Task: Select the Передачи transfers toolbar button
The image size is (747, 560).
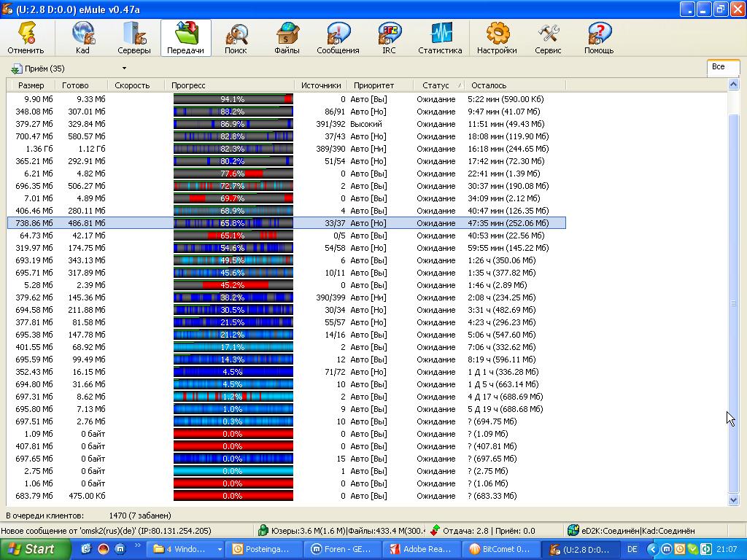Action: tap(185, 38)
